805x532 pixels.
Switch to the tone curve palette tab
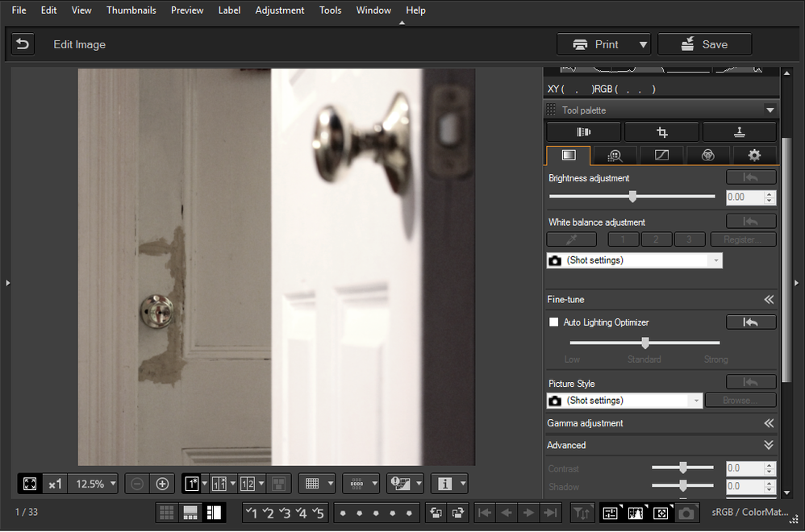click(x=661, y=155)
